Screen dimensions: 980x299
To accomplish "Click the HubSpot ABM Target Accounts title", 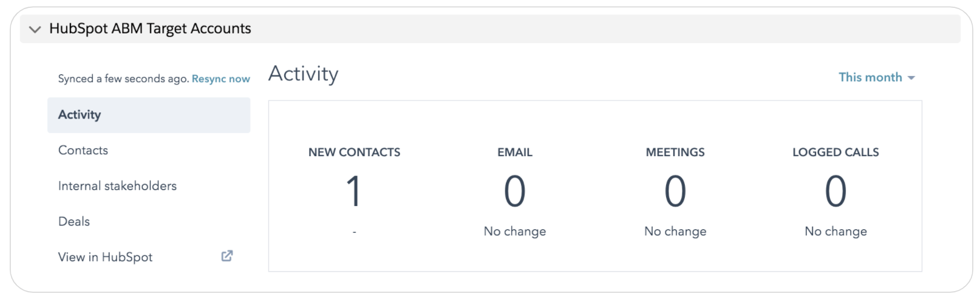I will coord(150,29).
